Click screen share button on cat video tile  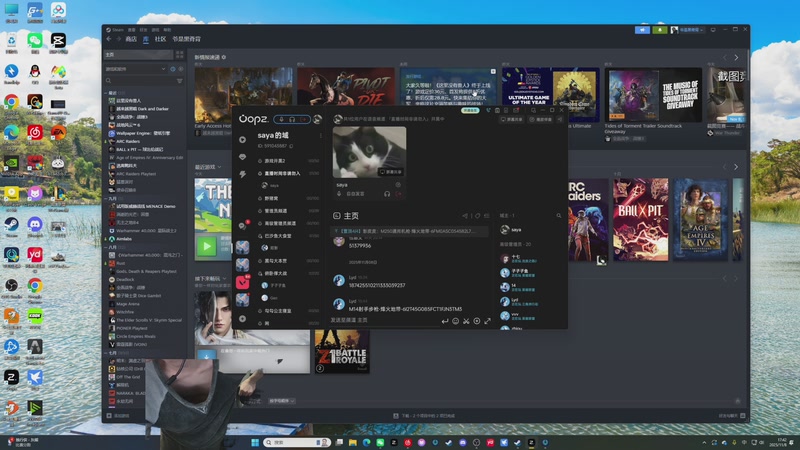[x=391, y=172]
